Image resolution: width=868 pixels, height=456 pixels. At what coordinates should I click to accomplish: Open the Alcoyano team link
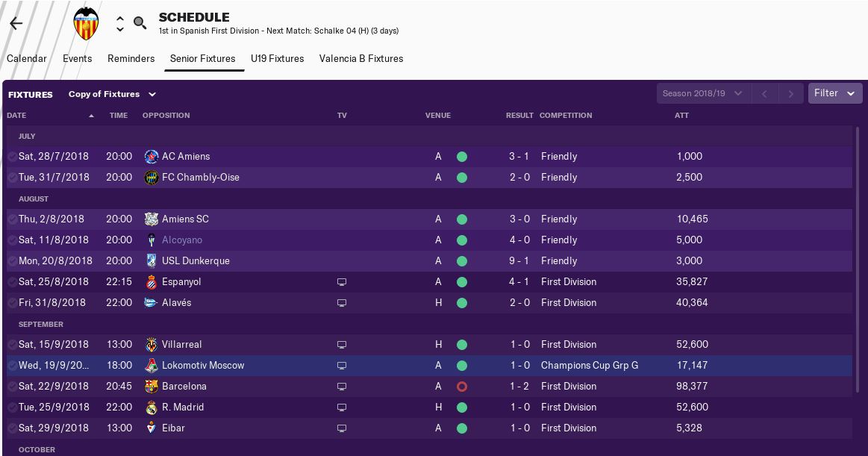182,240
